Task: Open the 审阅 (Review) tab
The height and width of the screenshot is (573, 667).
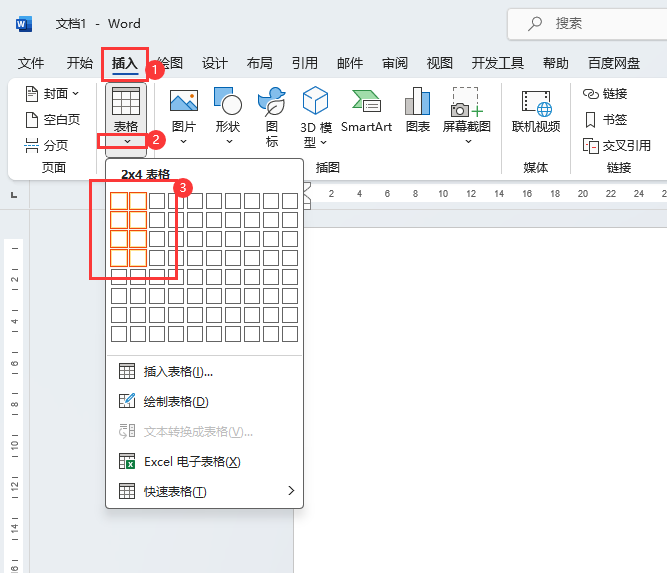Action: [x=395, y=63]
